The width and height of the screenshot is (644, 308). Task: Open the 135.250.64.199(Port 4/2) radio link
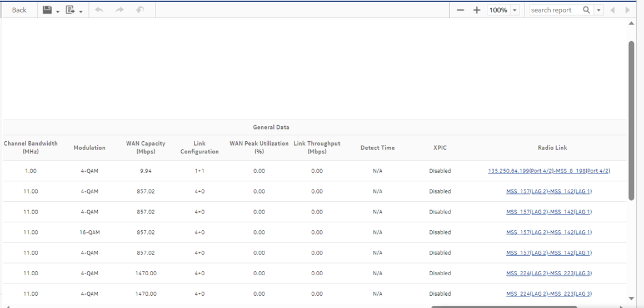(548, 171)
